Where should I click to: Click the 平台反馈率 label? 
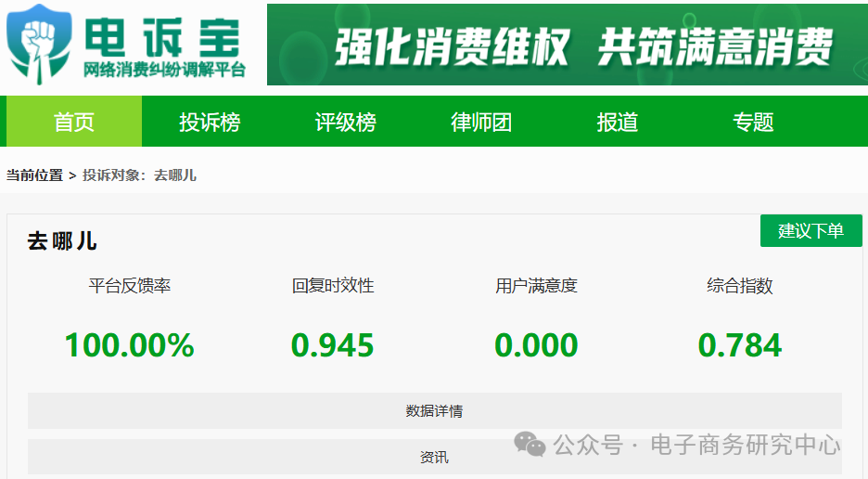coord(130,286)
